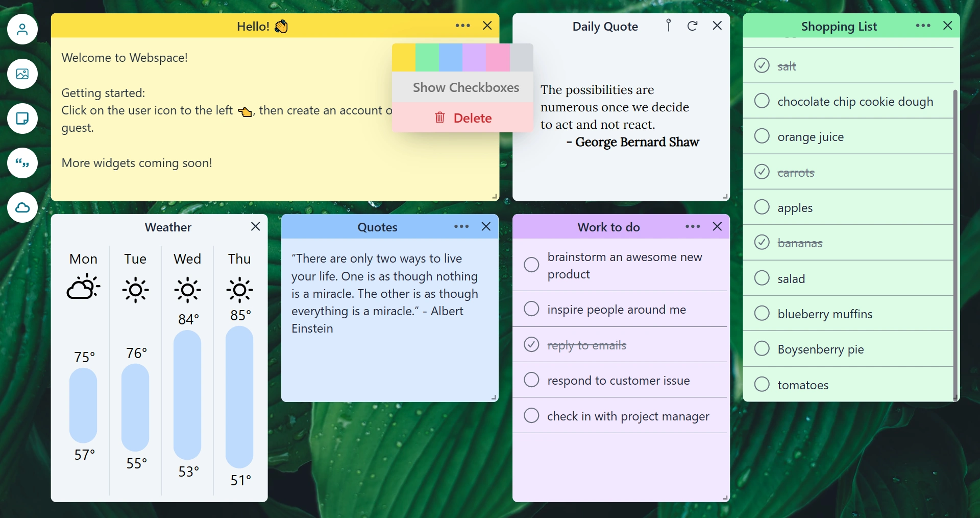The image size is (980, 518).
Task: Open the image widget icon in sidebar
Action: (x=22, y=74)
